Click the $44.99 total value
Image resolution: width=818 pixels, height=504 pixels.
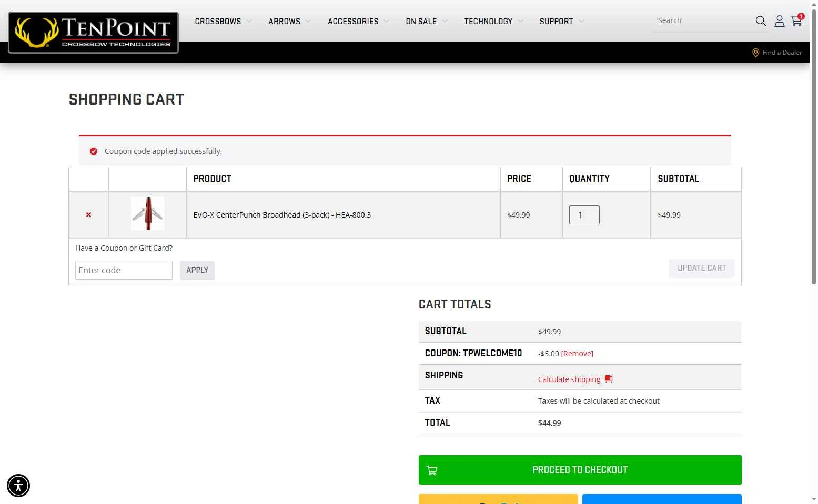(x=549, y=423)
